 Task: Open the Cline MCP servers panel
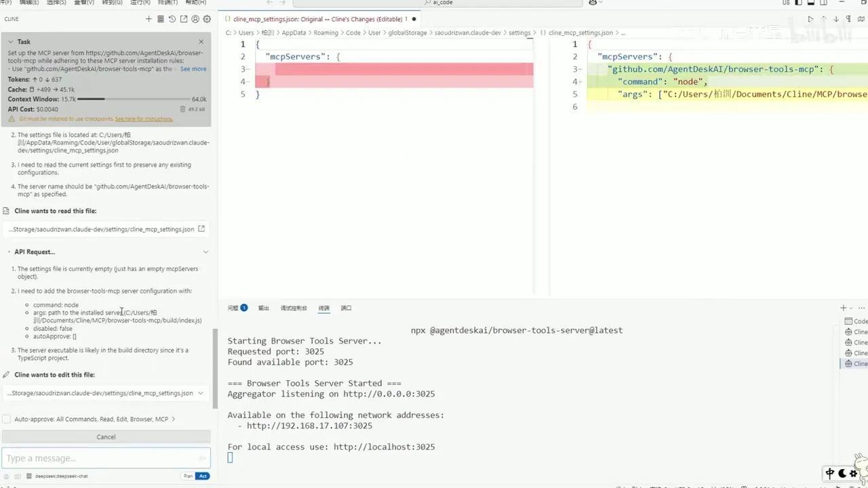tap(161, 19)
